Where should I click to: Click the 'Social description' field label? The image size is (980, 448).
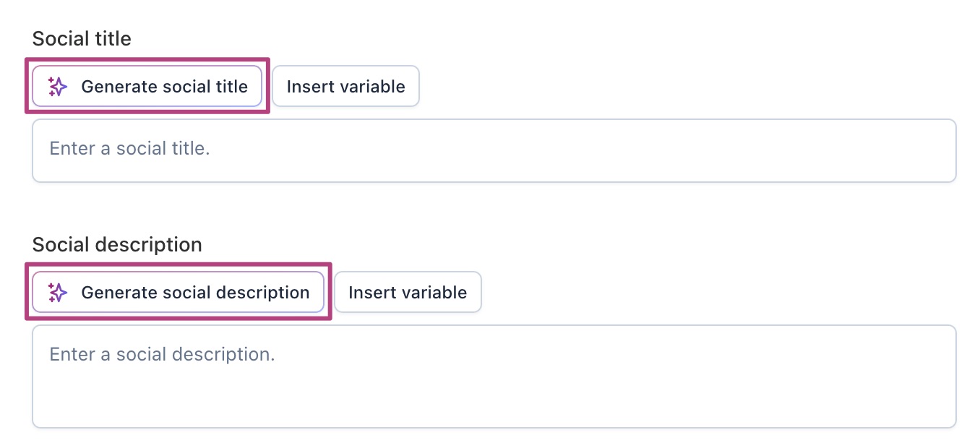click(x=117, y=245)
